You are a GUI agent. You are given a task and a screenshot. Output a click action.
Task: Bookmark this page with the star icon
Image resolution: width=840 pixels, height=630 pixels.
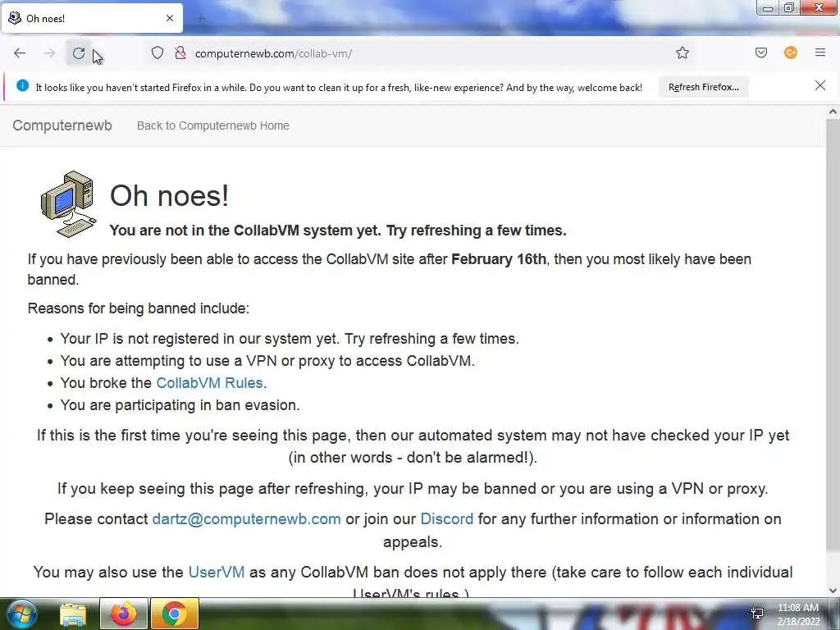(x=682, y=53)
